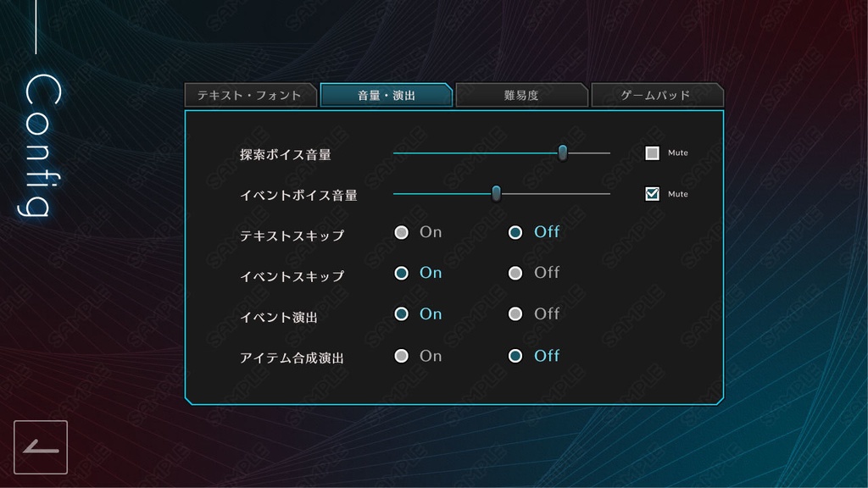Click the イベントボイス音量 slider handle
868x488 pixels.
click(x=496, y=193)
